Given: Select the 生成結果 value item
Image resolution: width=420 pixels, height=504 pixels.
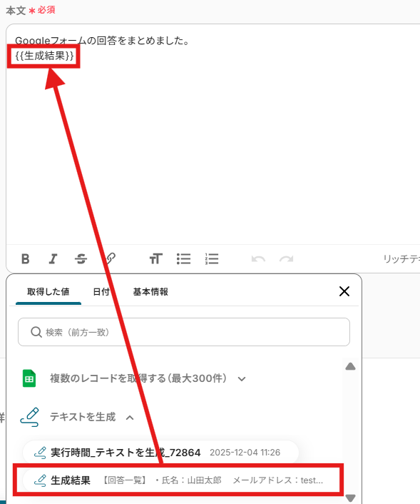Looking at the screenshot, I should (x=178, y=480).
